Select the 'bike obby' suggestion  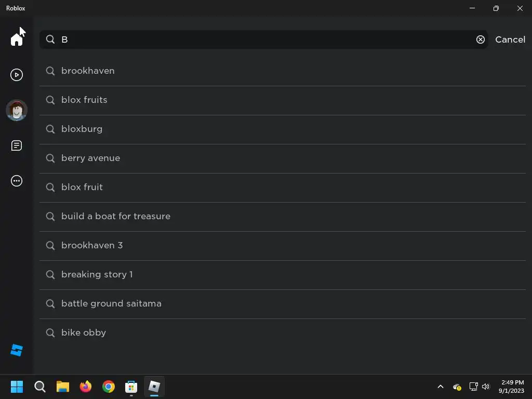click(x=283, y=333)
